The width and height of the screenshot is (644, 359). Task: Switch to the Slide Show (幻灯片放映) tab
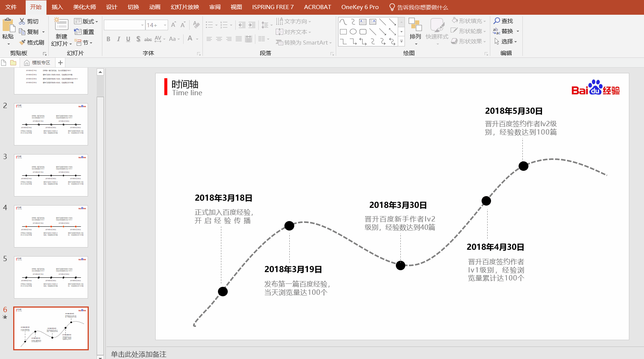tap(185, 7)
